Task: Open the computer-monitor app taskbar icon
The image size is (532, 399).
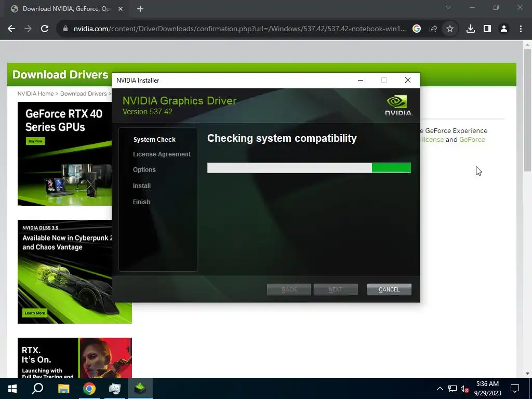Action: 115,389
